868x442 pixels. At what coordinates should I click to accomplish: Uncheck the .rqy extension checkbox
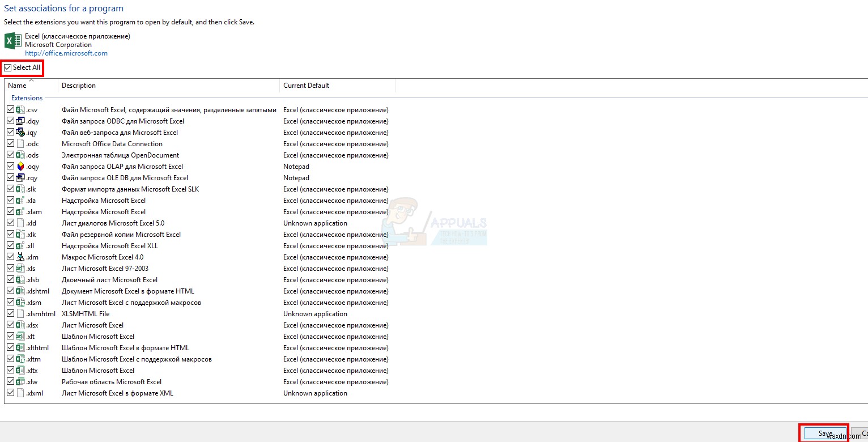(x=11, y=178)
